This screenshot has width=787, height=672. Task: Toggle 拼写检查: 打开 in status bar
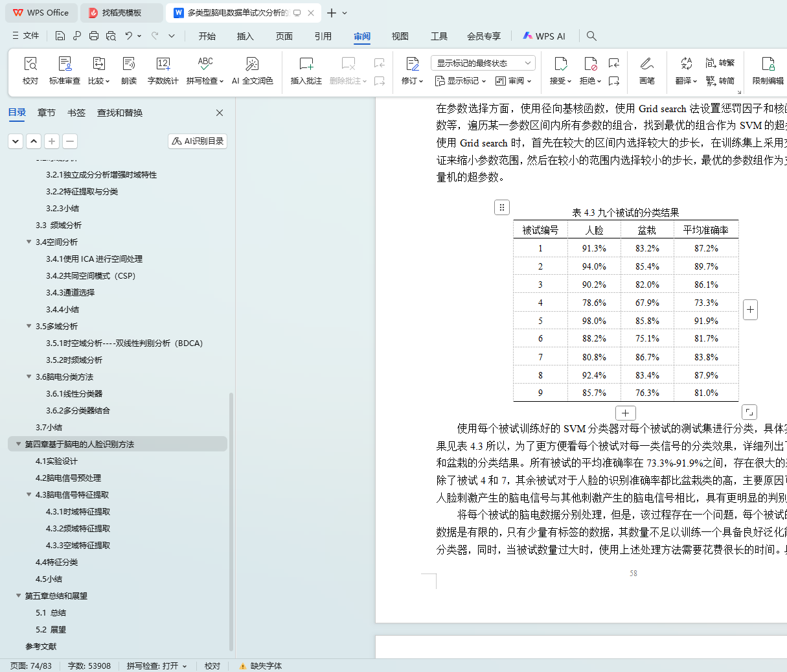pos(157,666)
